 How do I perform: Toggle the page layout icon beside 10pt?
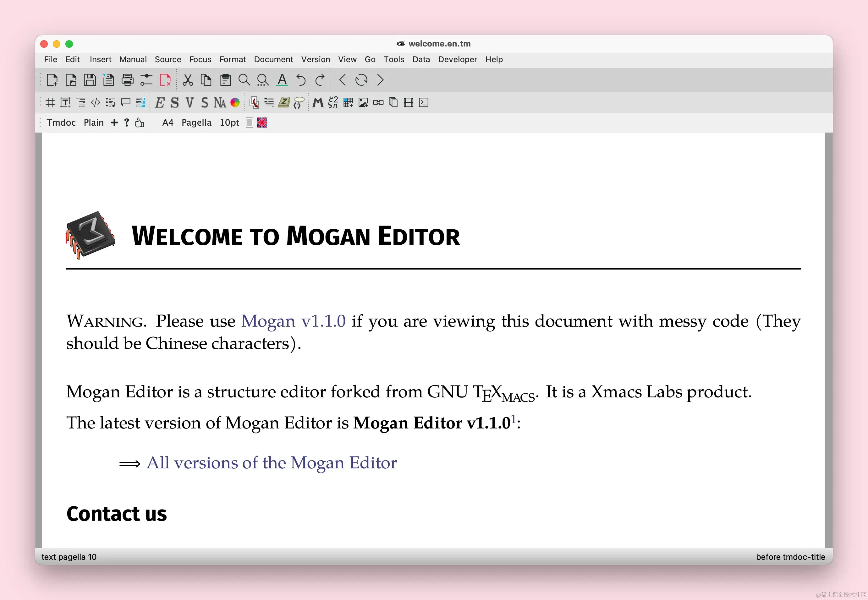click(x=249, y=123)
